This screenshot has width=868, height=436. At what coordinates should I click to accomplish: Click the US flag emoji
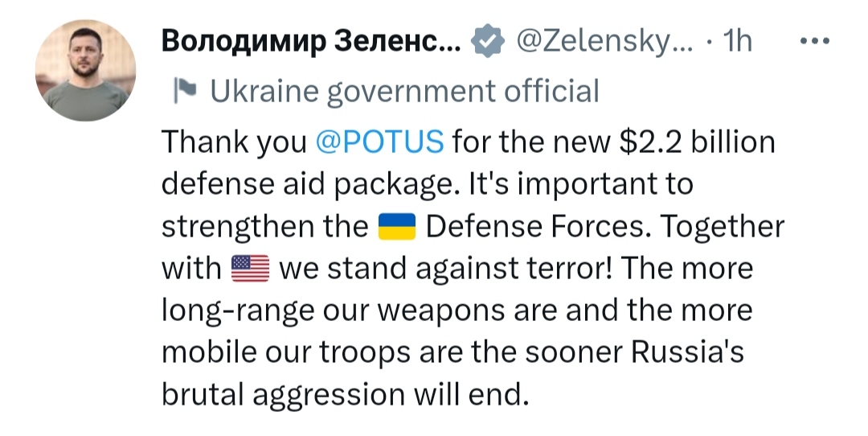[250, 269]
